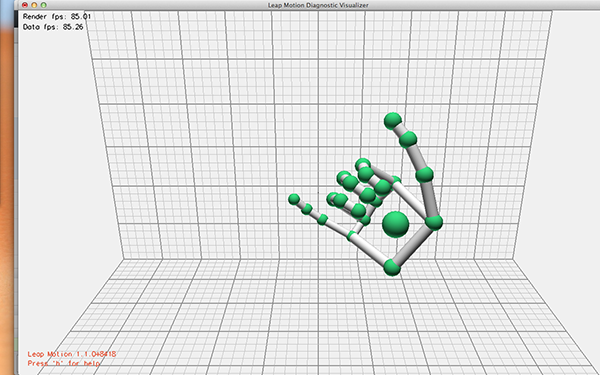Select the second thumb joint below the tip

tap(408, 140)
